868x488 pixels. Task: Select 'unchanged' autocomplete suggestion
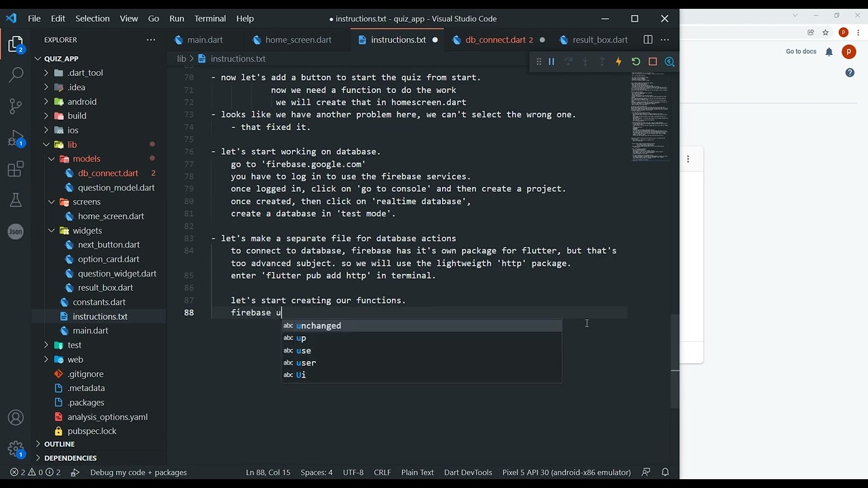point(422,326)
